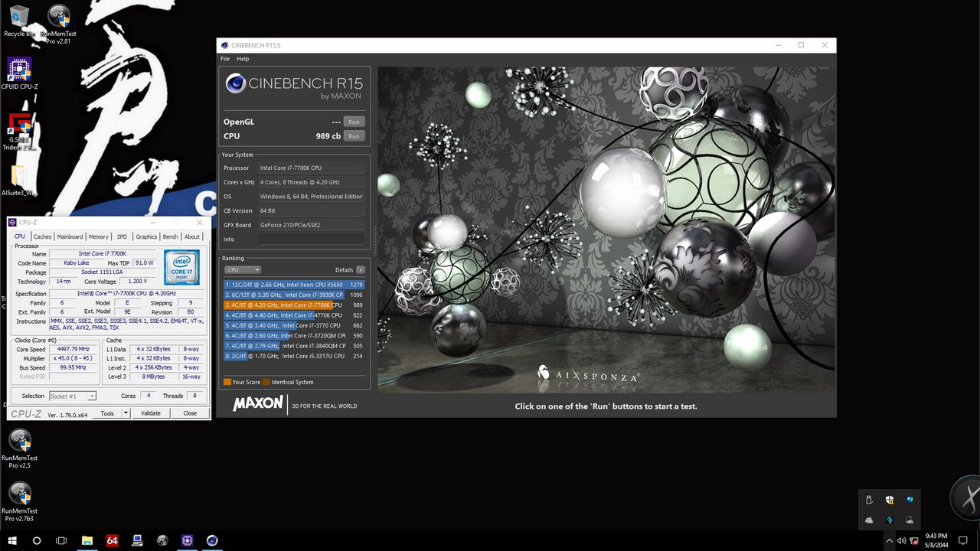Viewport: 980px width, 551px height.
Task: Switch to CPU-Z in the taskbar
Action: [x=188, y=540]
